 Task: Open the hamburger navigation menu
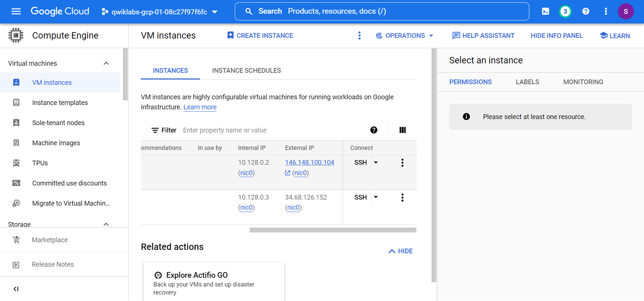[16, 11]
